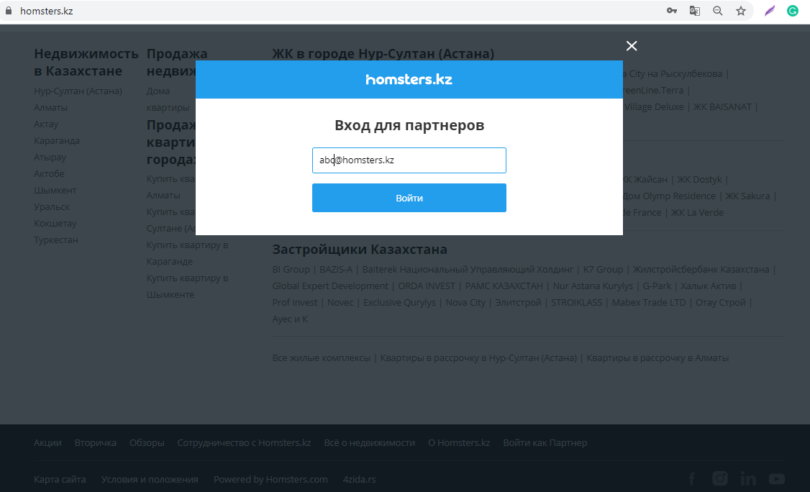The image size is (810, 492).
Task: Click the Войти login button
Action: pos(408,198)
